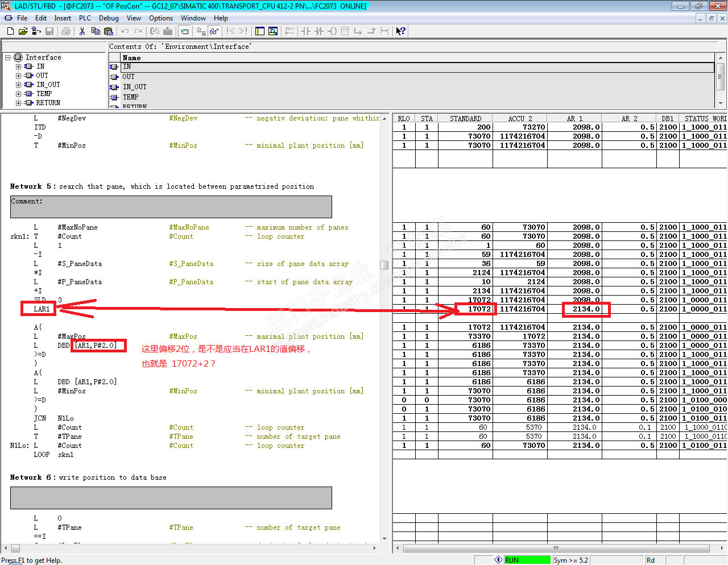This screenshot has width=728, height=565.
Task: Click the Save diskette icon
Action: 49,31
